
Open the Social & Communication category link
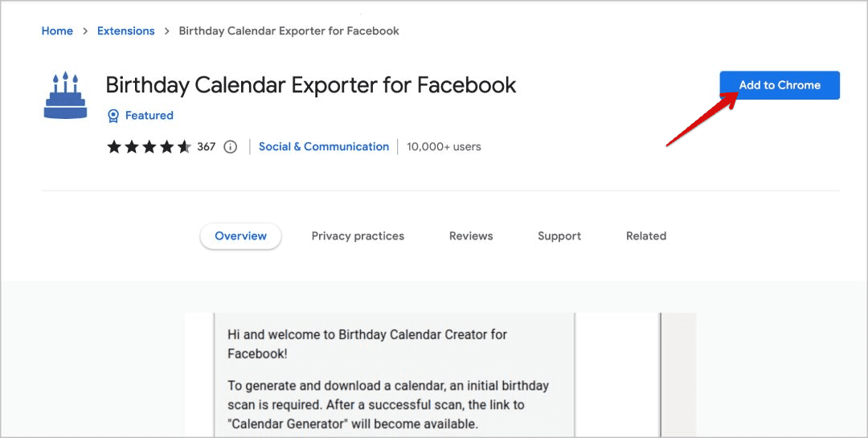click(x=323, y=147)
